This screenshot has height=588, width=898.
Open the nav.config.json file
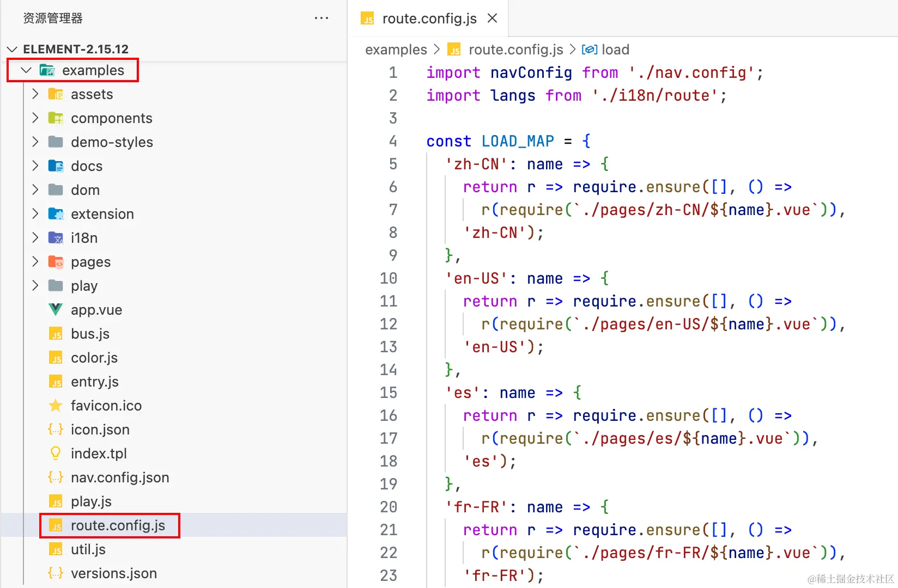point(120,477)
